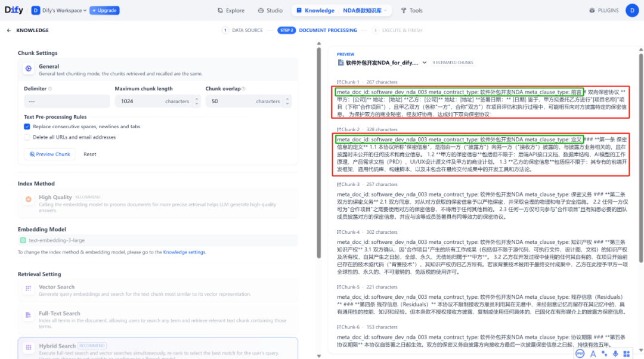
Task: Select the Full-Text Search icon
Action: point(28,317)
